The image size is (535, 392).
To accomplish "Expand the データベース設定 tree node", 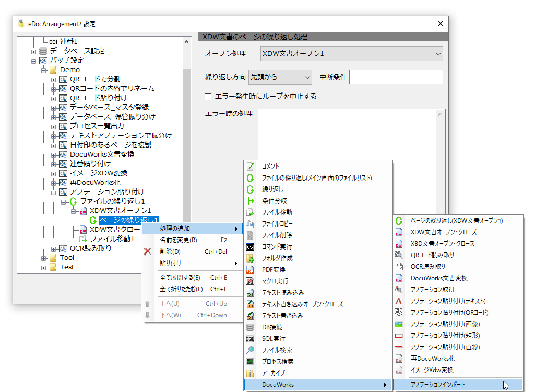I will pyautogui.click(x=33, y=52).
